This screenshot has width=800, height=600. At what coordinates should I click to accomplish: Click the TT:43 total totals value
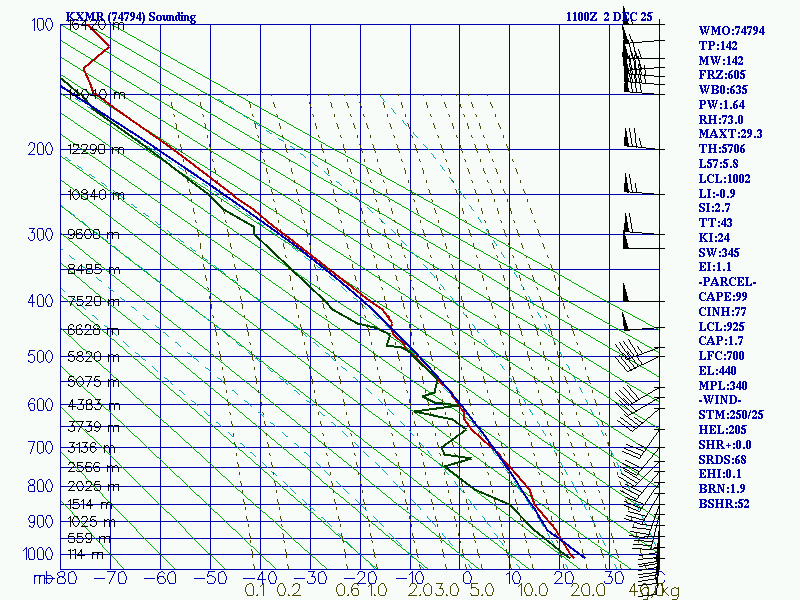pyautogui.click(x=715, y=222)
